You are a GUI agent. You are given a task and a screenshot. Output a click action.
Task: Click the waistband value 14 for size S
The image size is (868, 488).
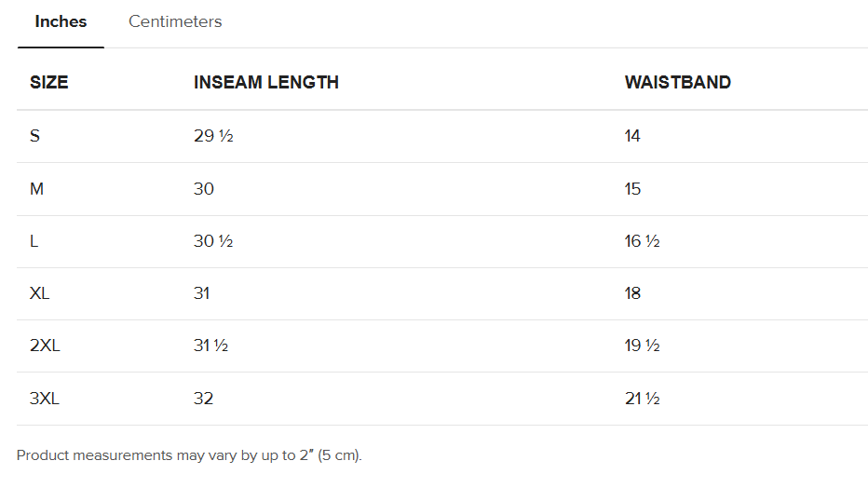(x=633, y=136)
